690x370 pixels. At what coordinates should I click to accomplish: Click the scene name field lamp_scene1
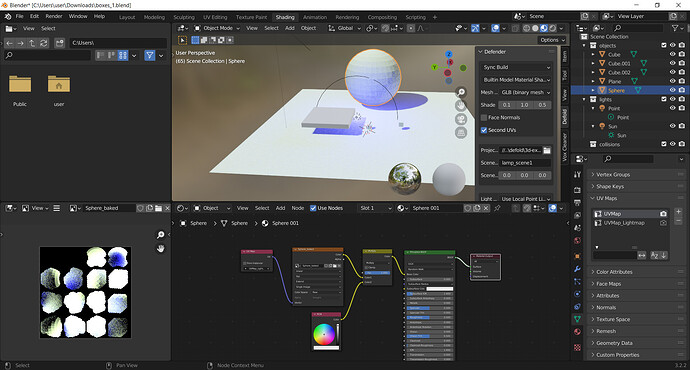[525, 163]
